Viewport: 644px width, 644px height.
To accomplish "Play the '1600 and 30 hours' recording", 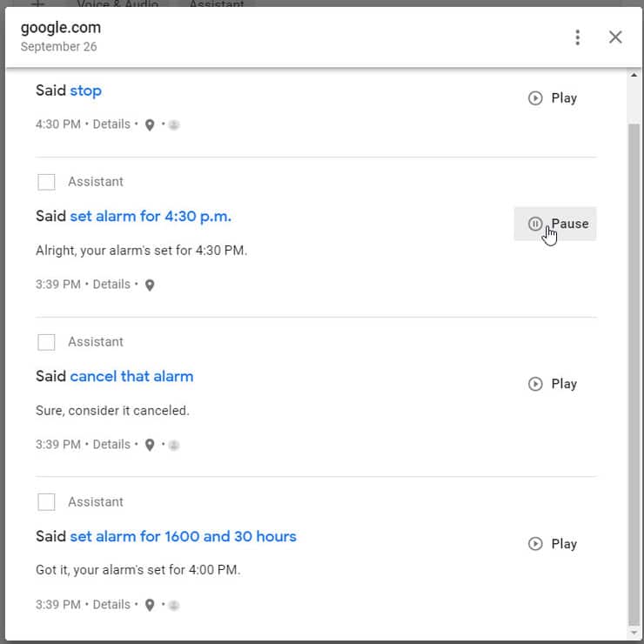I will 553,544.
